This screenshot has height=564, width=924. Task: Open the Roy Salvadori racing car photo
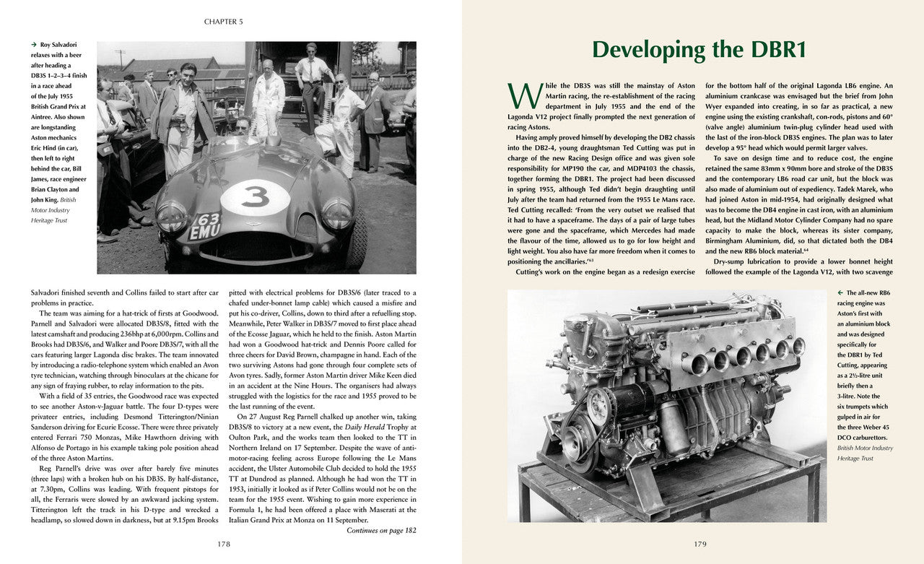tap(256, 157)
